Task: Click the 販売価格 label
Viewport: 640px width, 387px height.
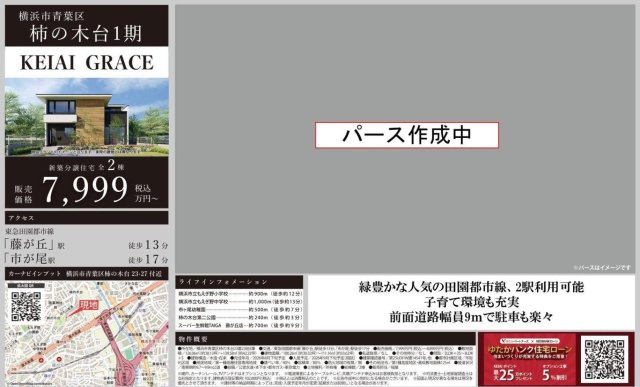Action: [x=23, y=194]
